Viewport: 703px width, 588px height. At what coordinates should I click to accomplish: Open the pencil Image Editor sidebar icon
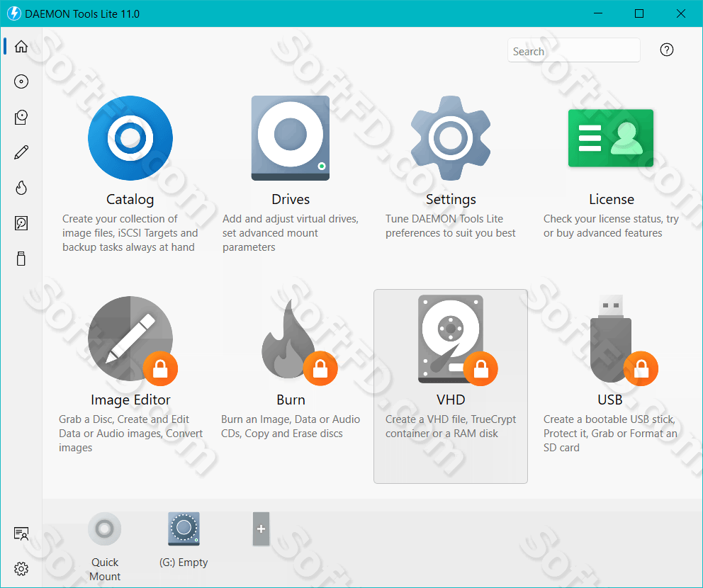pyautogui.click(x=21, y=152)
